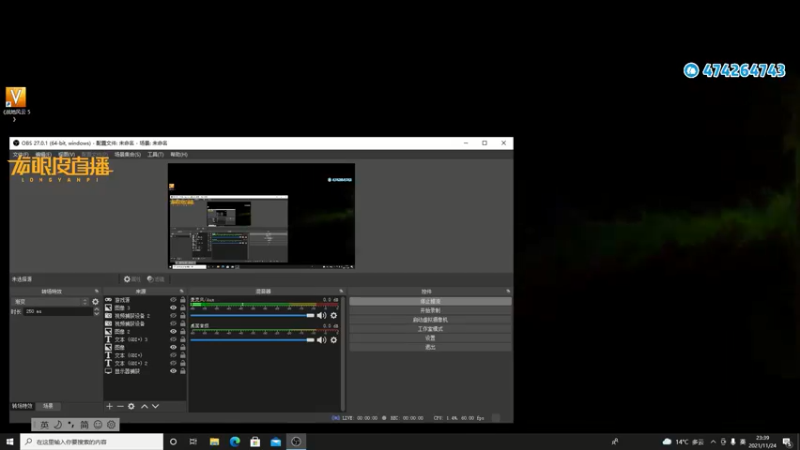
Task: Open the IME emoji panel
Action: click(x=98, y=424)
